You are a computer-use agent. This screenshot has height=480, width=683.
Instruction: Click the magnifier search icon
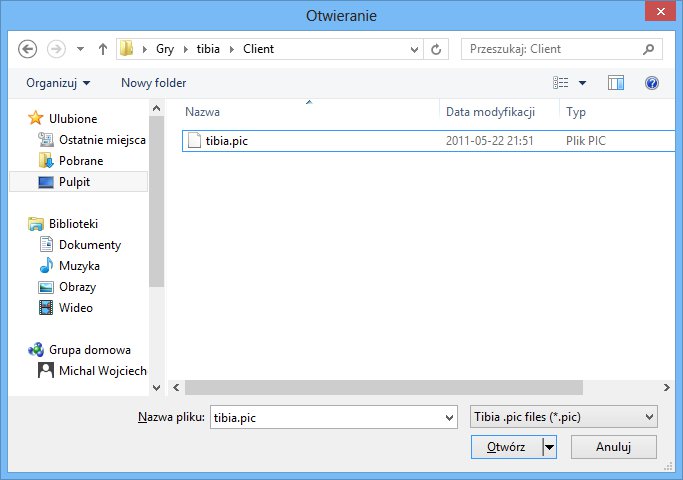pyautogui.click(x=649, y=49)
